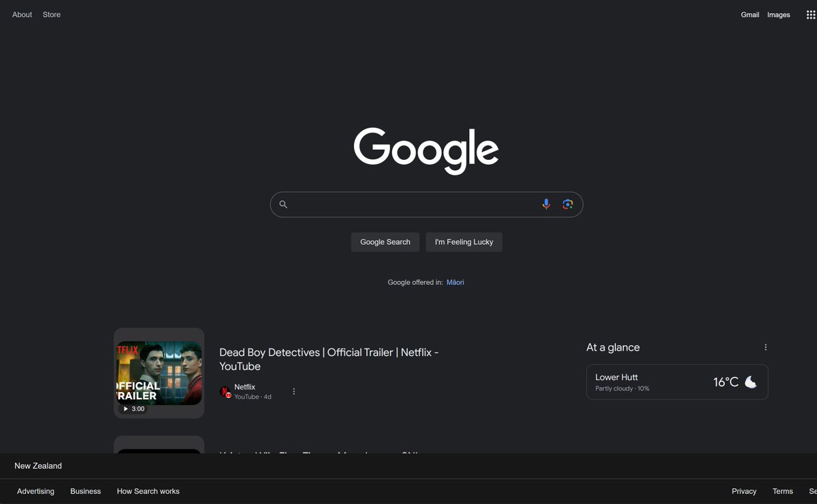Click the magnifier icon in search box
The height and width of the screenshot is (504, 817).
[x=283, y=204]
